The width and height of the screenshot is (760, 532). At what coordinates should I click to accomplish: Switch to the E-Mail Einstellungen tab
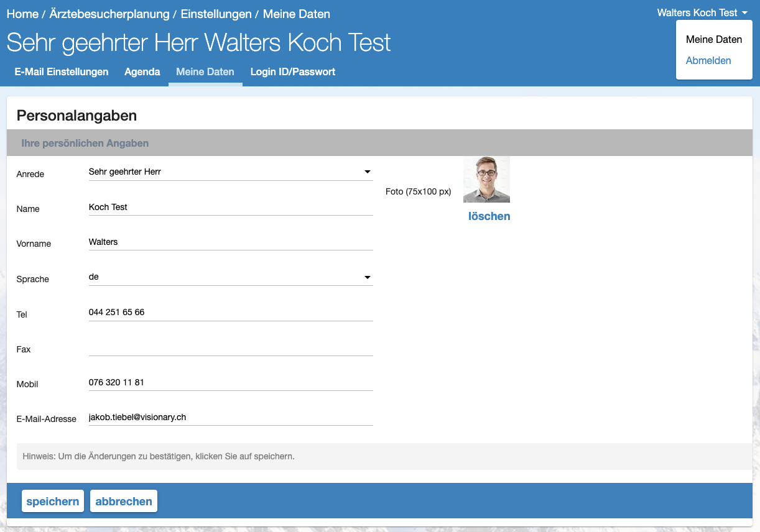pyautogui.click(x=62, y=71)
